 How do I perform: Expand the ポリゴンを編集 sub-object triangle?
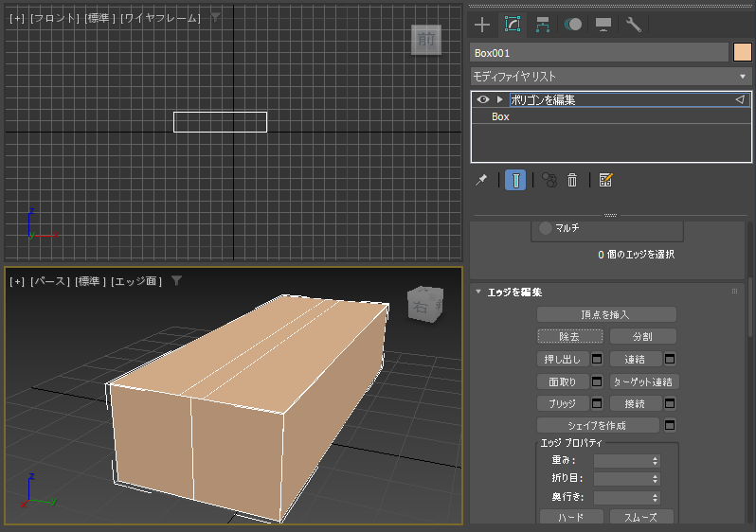[500, 99]
